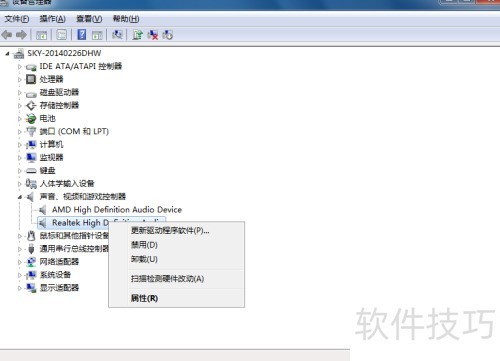Select the 处理器 tree item
The image size is (500, 361).
(51, 79)
